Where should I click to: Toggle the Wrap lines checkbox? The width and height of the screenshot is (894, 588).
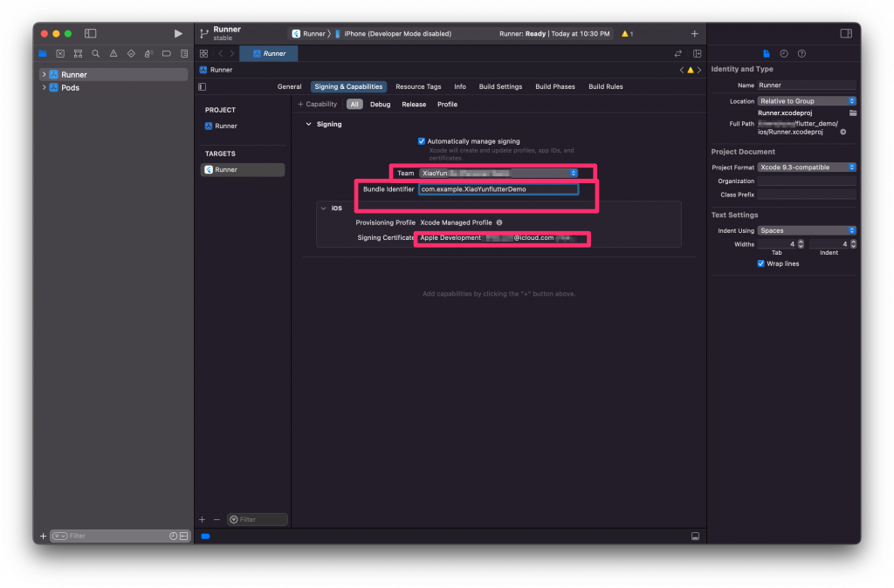[760, 263]
